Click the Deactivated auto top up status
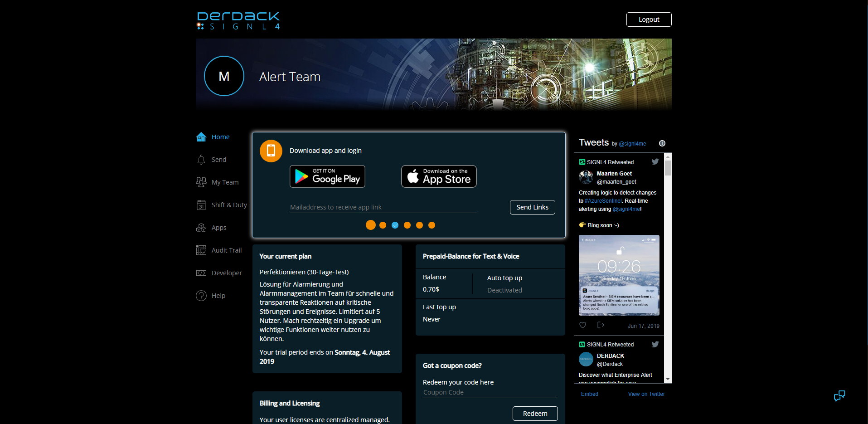868x424 pixels. pos(504,290)
